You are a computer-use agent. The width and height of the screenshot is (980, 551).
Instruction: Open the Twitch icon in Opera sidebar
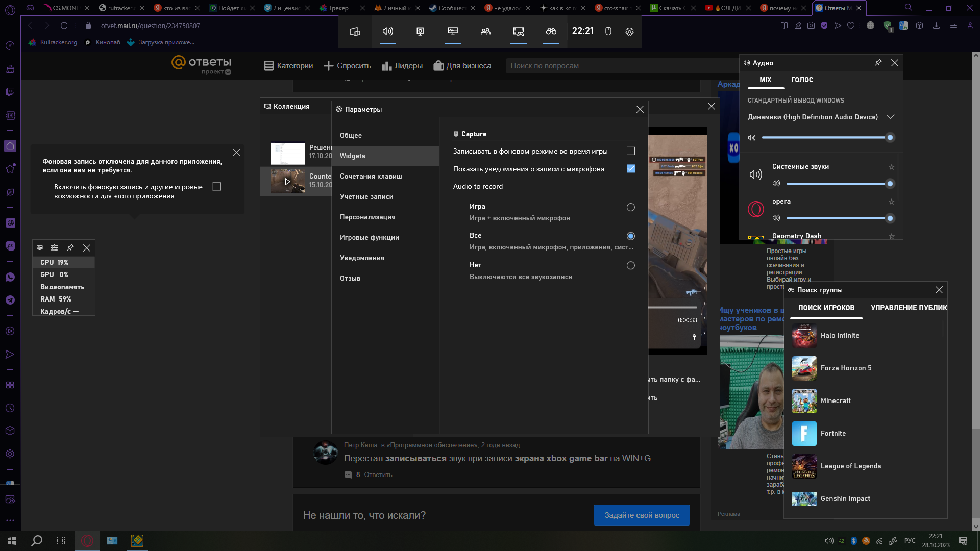[10, 92]
